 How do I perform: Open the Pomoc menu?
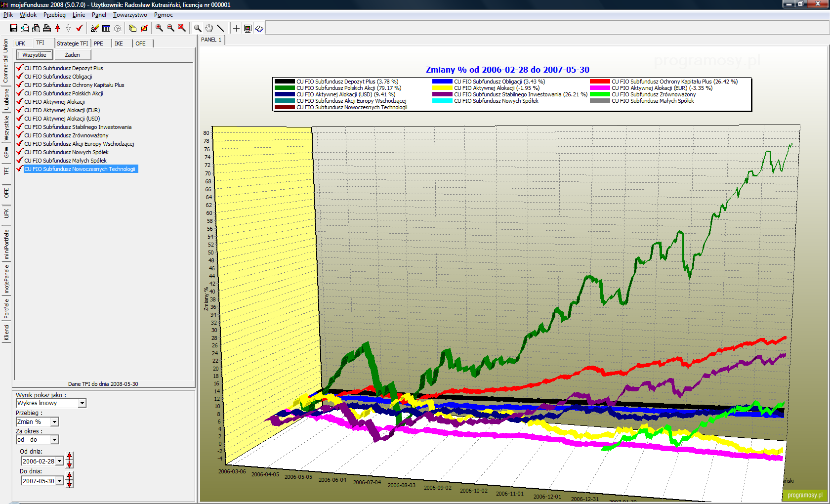(x=164, y=15)
